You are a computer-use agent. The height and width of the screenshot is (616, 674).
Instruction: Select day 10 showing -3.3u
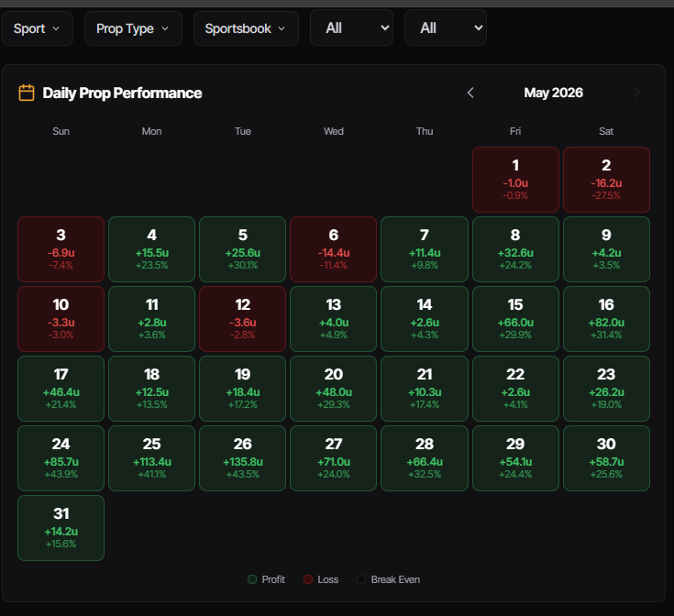[61, 319]
